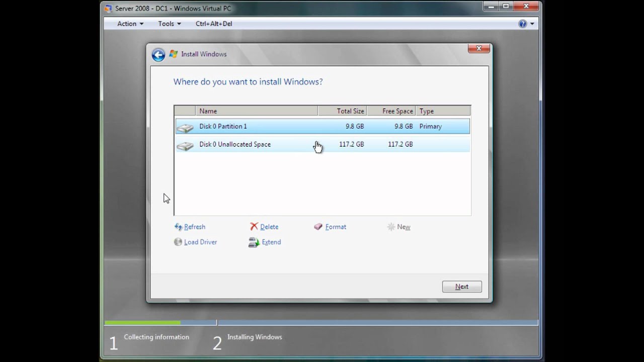The height and width of the screenshot is (362, 644).
Task: Sort by the Total Size column header
Action: tap(342, 111)
